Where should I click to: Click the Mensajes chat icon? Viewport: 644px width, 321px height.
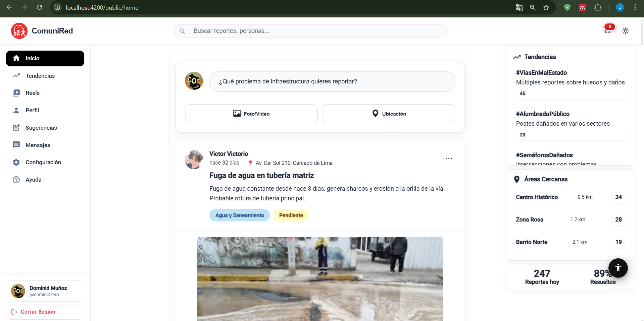pos(16,145)
